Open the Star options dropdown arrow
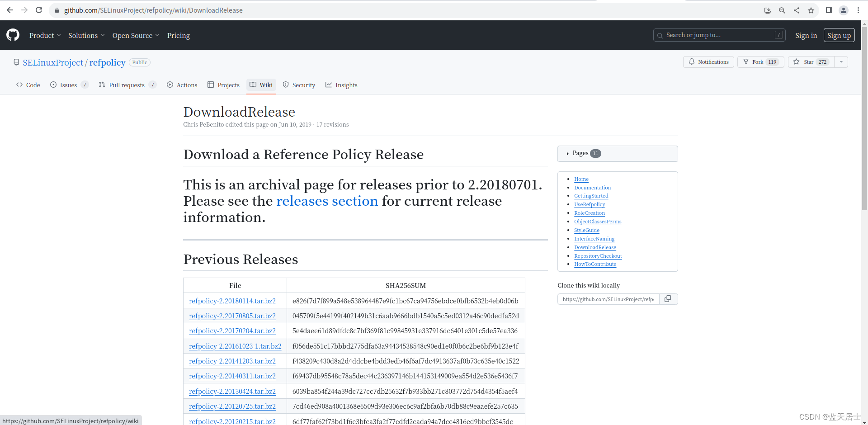 tap(841, 62)
